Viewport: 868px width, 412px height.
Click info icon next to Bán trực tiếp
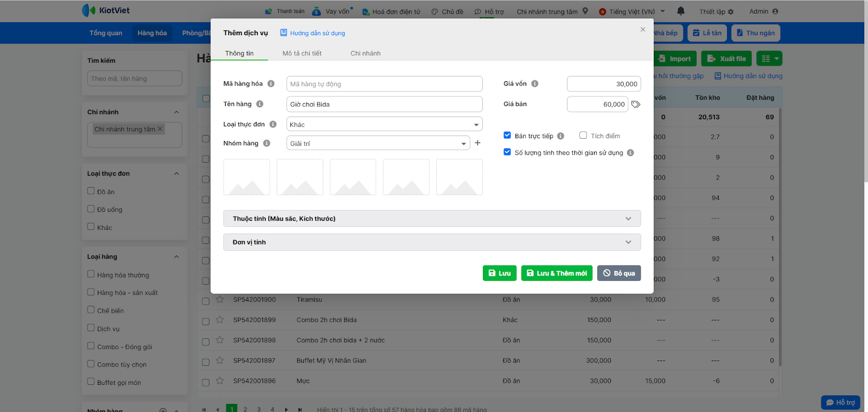(x=560, y=136)
